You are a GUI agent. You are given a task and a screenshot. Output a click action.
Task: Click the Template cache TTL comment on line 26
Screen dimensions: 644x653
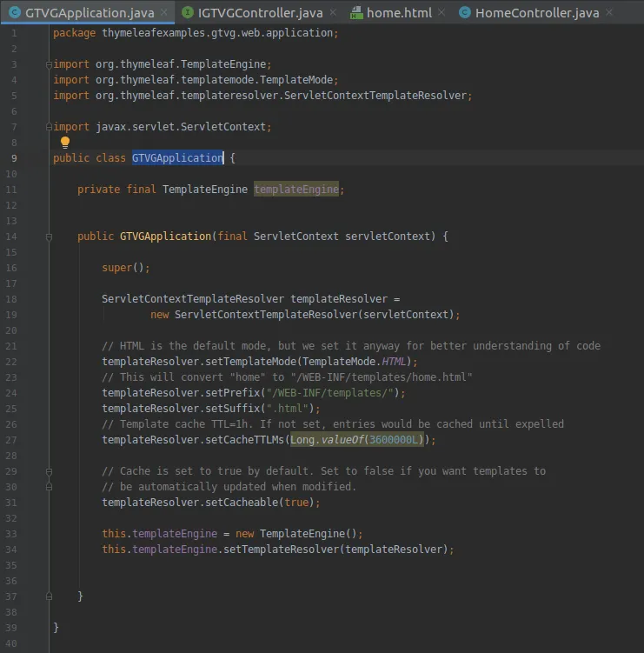pos(333,424)
